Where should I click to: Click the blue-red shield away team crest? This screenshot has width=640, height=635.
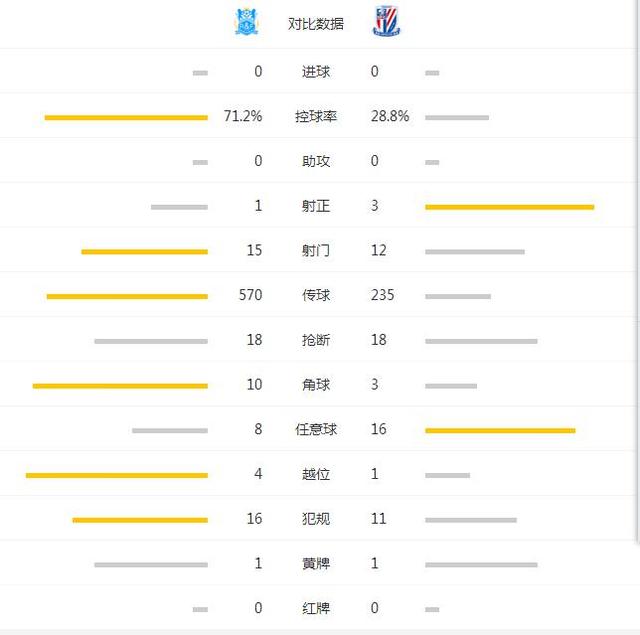point(386,22)
